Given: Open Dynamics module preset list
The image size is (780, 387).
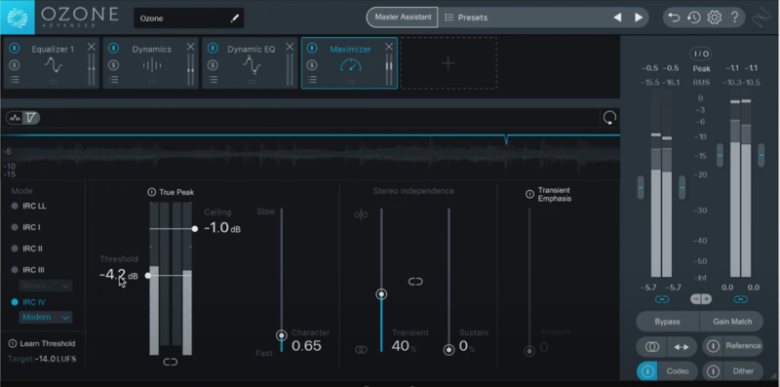Looking at the screenshot, I should (x=114, y=80).
